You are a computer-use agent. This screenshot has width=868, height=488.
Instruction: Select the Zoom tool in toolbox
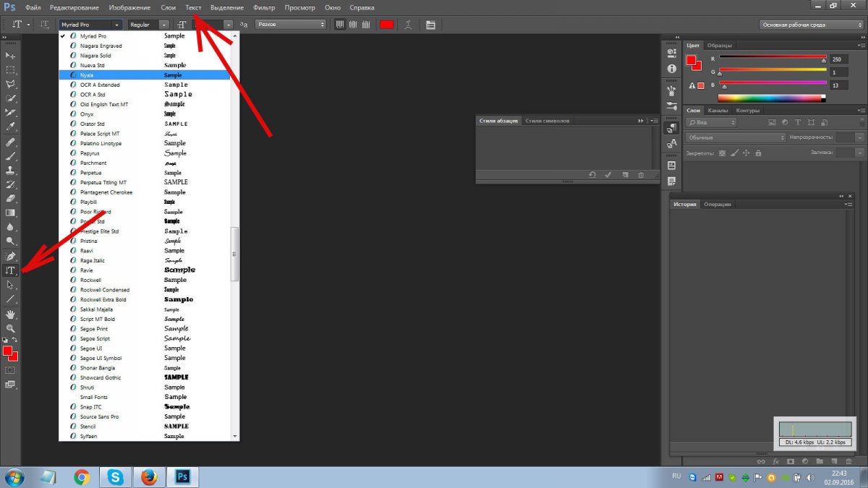click(x=11, y=328)
